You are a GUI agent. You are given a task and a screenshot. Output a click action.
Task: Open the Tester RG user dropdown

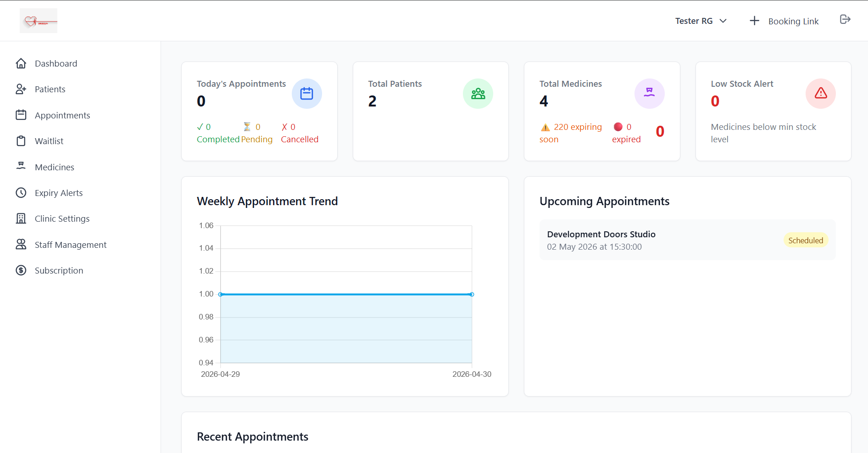click(701, 21)
